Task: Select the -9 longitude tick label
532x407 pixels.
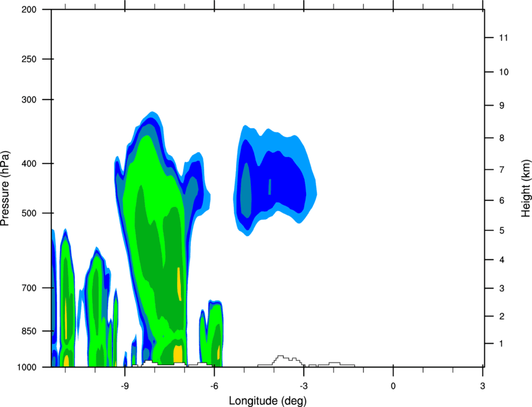Action: [x=125, y=386]
